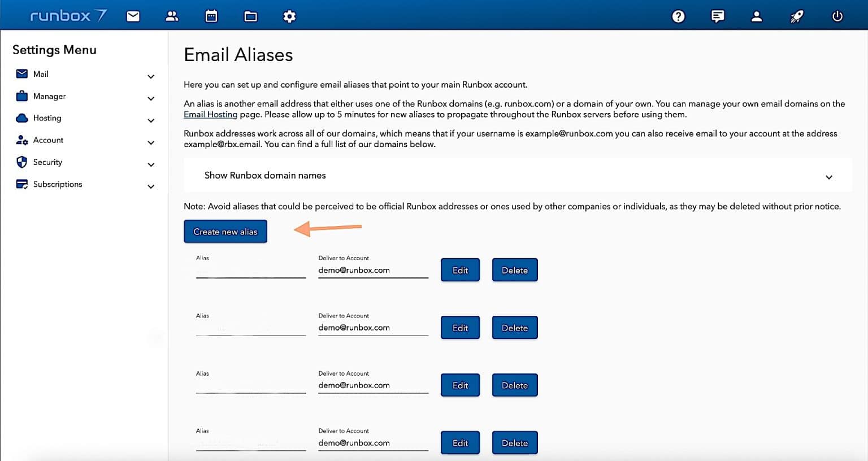The height and width of the screenshot is (461, 868).
Task: Open the mail envelope icon in top bar
Action: (x=133, y=16)
